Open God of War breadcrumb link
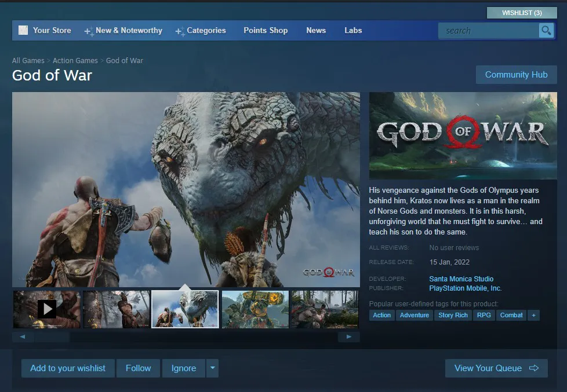The image size is (567, 392). [125, 60]
